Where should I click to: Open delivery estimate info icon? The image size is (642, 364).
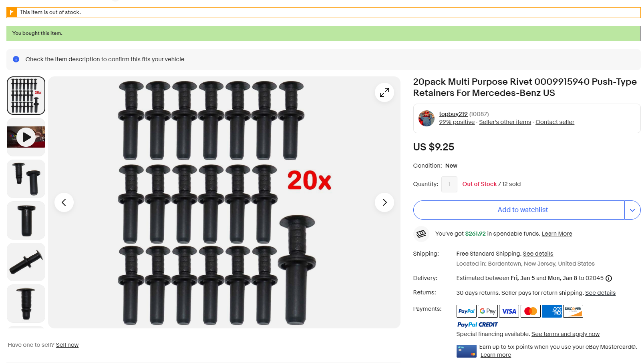tap(608, 278)
